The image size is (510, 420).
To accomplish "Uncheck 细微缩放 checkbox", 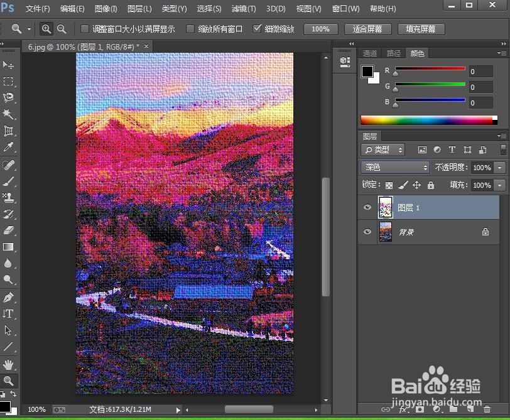I will click(257, 29).
